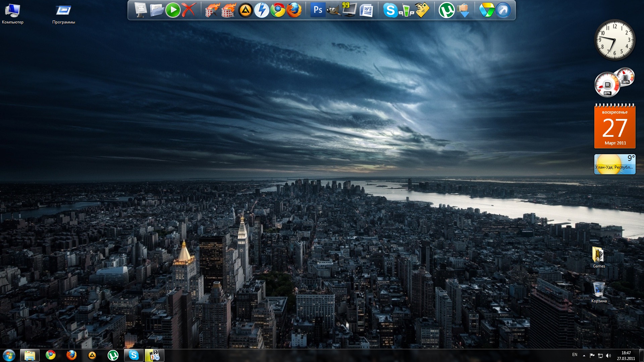Show hidden system tray icons
Image resolution: width=644 pixels, height=362 pixels.
point(584,356)
